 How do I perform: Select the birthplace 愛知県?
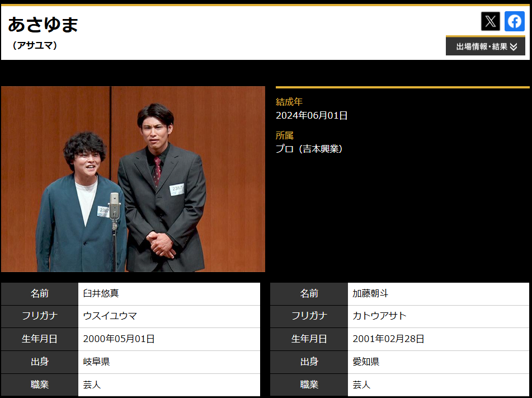(366, 362)
